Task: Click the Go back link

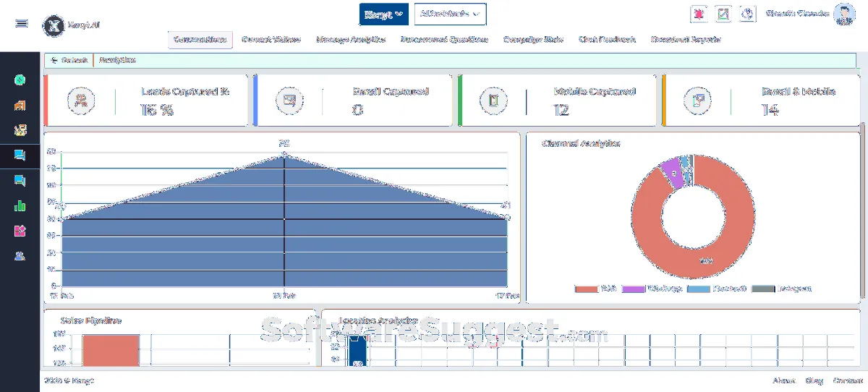Action: pos(70,60)
